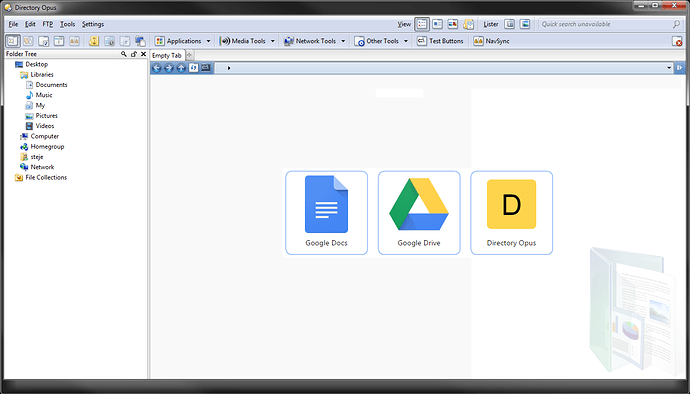690x394 pixels.
Task: Click the red X page icon at the toolbar's right end
Action: coord(677,41)
